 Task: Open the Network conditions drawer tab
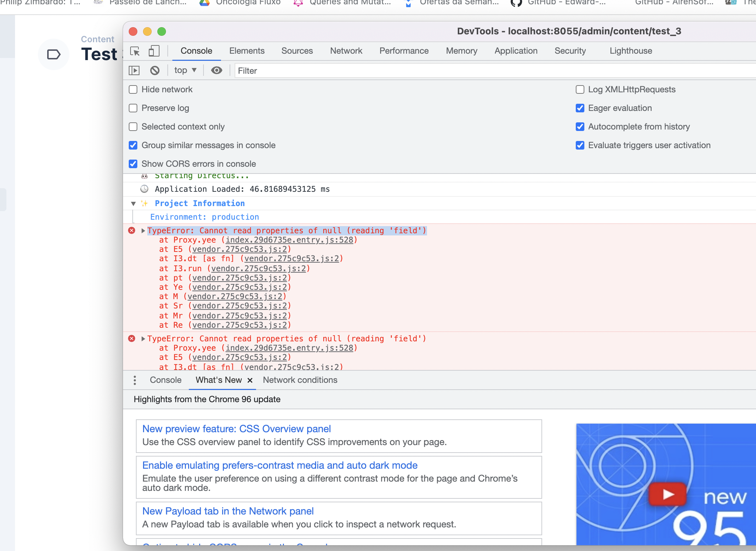300,380
